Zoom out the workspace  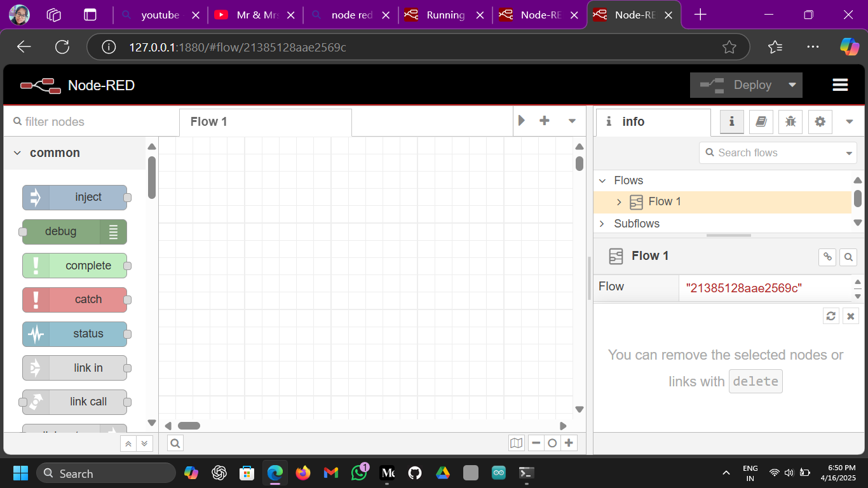coord(536,444)
